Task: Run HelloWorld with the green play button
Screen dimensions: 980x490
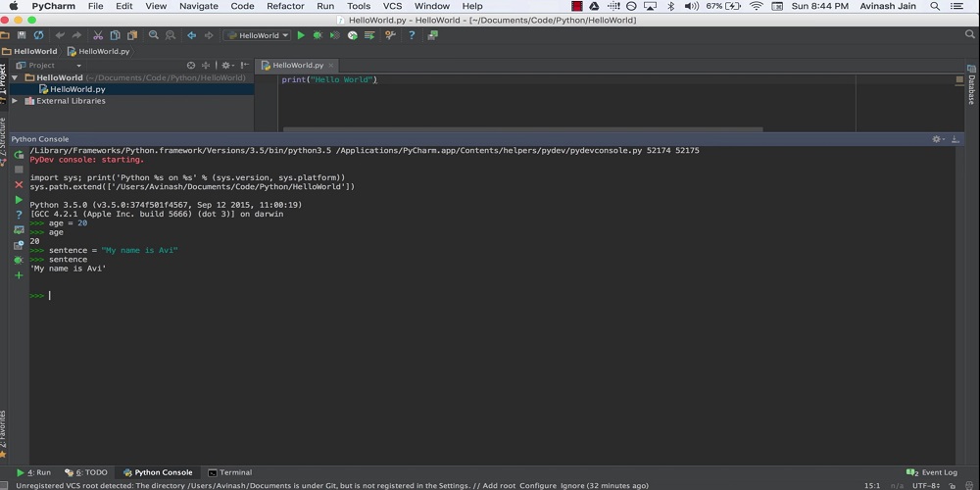Action: [x=301, y=35]
